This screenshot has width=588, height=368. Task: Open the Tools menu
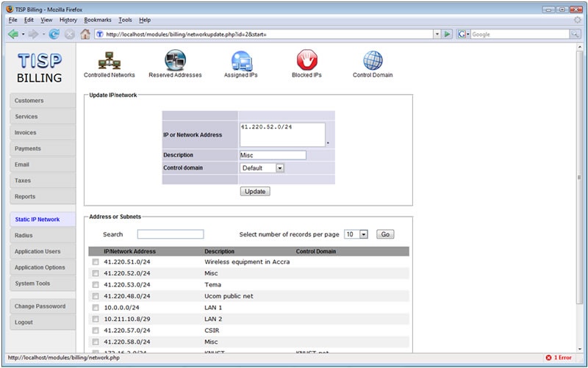click(x=125, y=20)
